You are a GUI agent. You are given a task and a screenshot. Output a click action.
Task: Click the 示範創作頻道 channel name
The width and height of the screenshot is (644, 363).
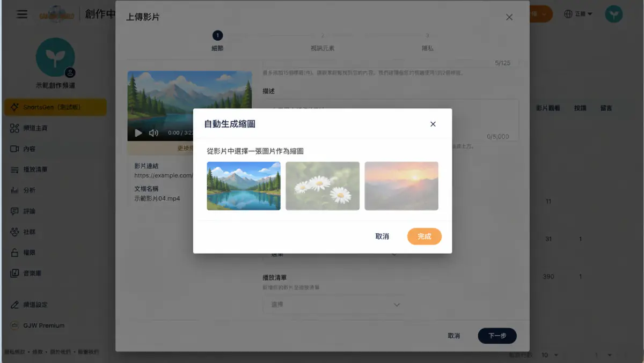pyautogui.click(x=55, y=86)
